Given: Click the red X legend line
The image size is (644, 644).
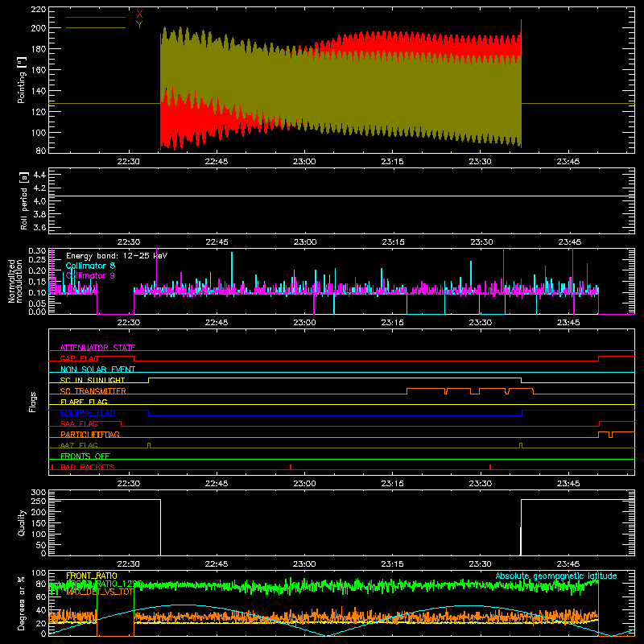Looking at the screenshot, I should tap(96, 17).
